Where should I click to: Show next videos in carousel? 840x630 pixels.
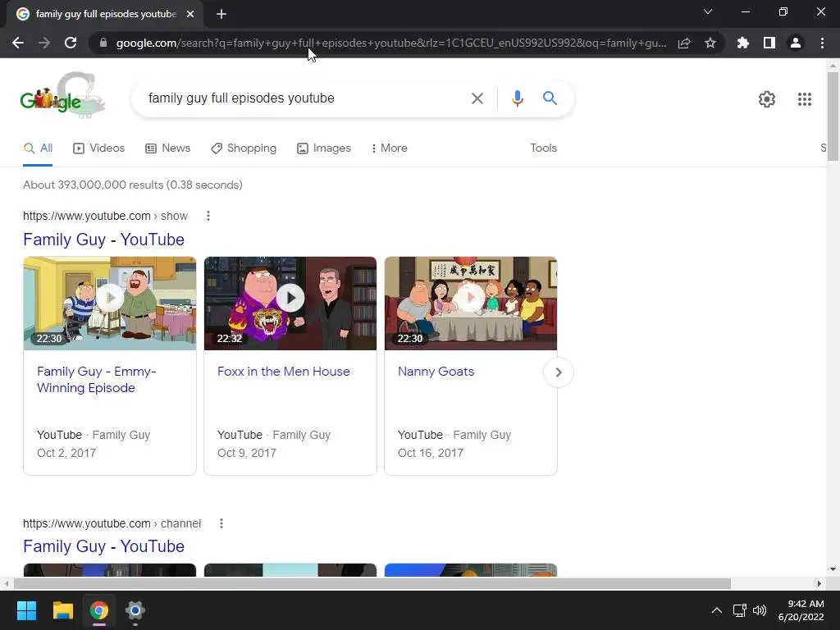point(558,372)
